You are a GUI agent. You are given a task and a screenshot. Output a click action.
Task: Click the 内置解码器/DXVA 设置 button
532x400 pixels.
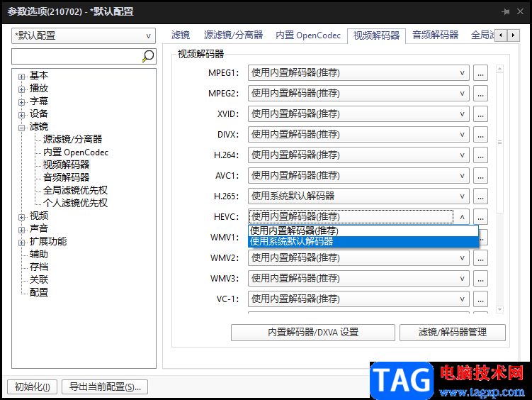coord(313,333)
